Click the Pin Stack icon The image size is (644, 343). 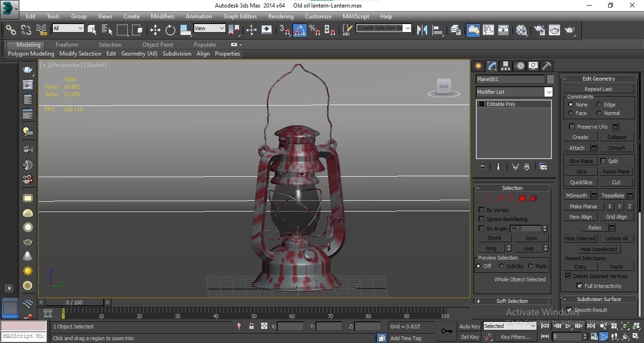click(481, 167)
